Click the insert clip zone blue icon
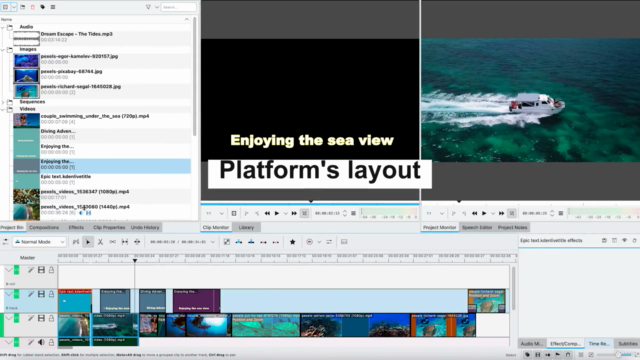This screenshot has width=640, height=360. point(239,242)
